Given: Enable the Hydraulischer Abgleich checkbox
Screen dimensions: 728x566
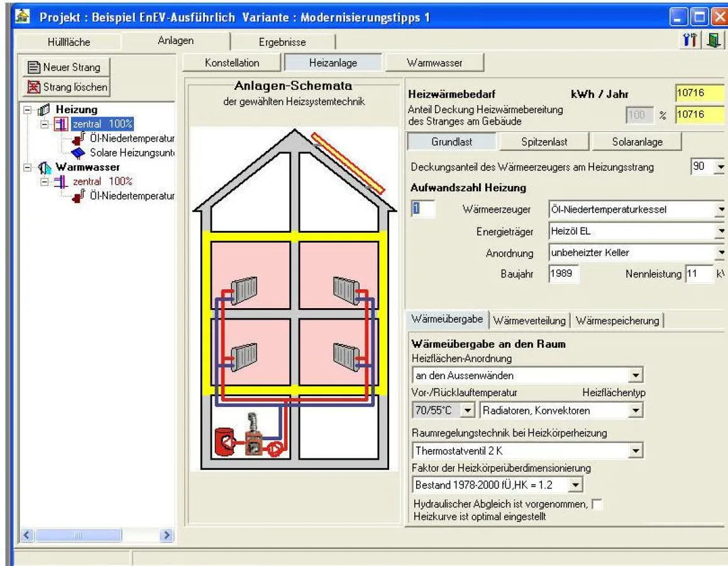Looking at the screenshot, I should pos(597,504).
